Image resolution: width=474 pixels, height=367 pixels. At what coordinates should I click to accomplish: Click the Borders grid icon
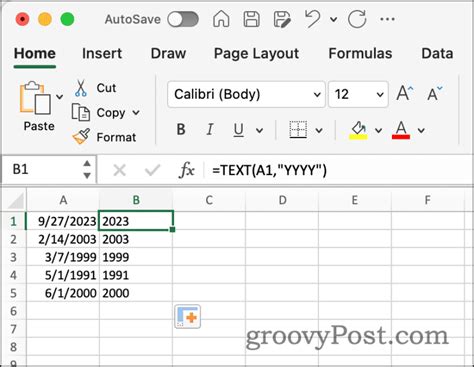(298, 129)
